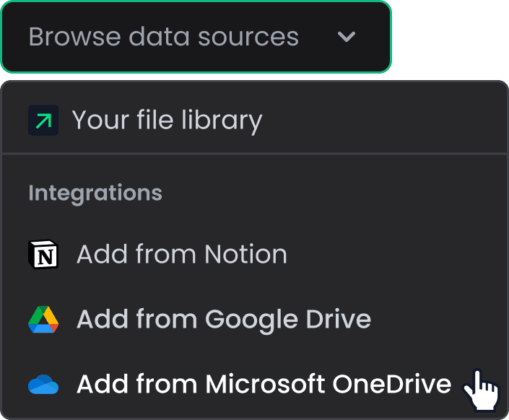Click the divider line below file library
This screenshot has height=420, width=509.
pos(254,153)
